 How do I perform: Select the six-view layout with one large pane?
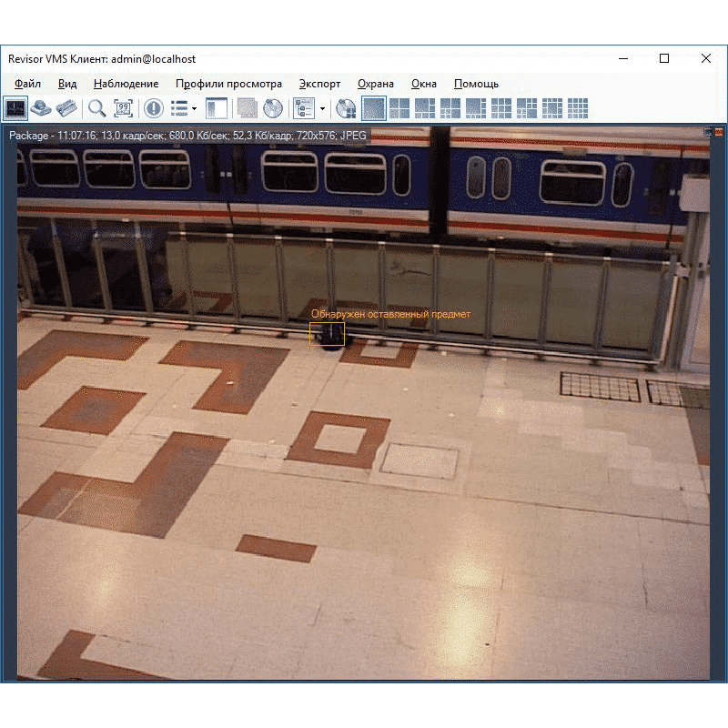pyautogui.click(x=425, y=108)
